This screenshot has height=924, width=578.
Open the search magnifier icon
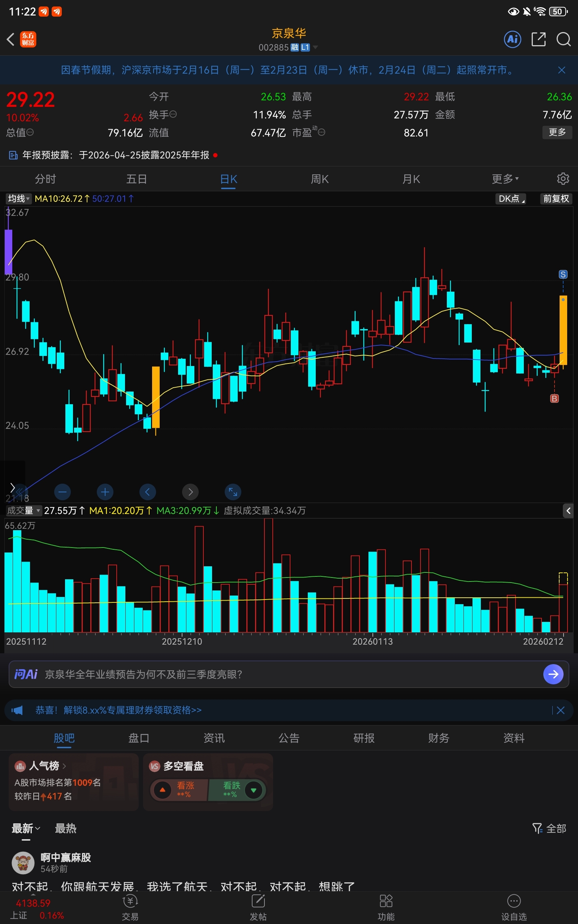click(x=564, y=39)
